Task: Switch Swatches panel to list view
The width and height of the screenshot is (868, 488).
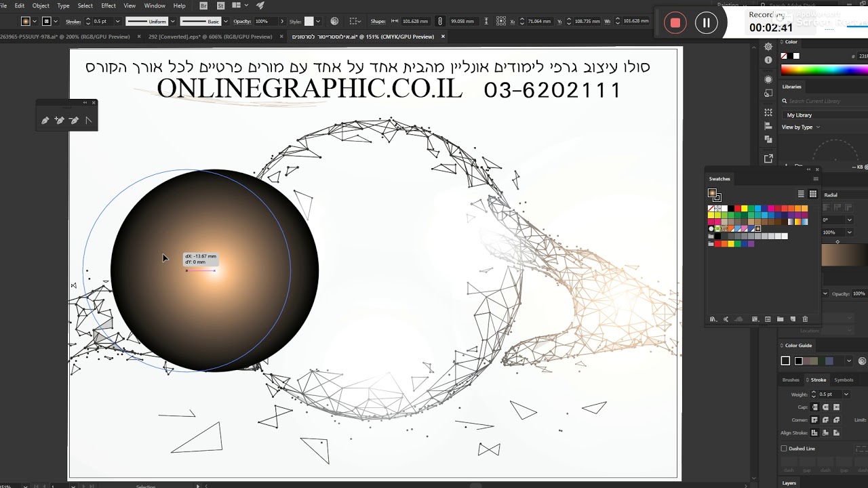Action: [801, 195]
